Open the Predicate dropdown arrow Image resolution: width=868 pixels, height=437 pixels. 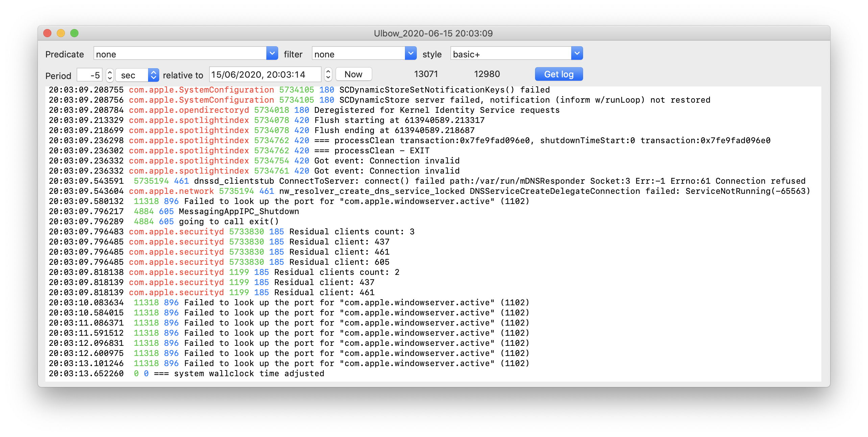coord(272,53)
